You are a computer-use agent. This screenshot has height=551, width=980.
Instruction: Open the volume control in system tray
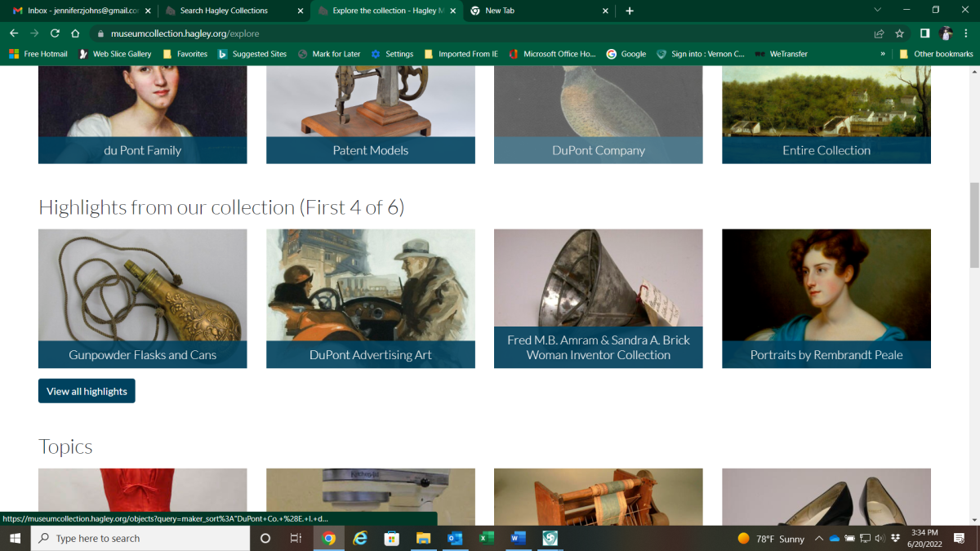pyautogui.click(x=880, y=538)
